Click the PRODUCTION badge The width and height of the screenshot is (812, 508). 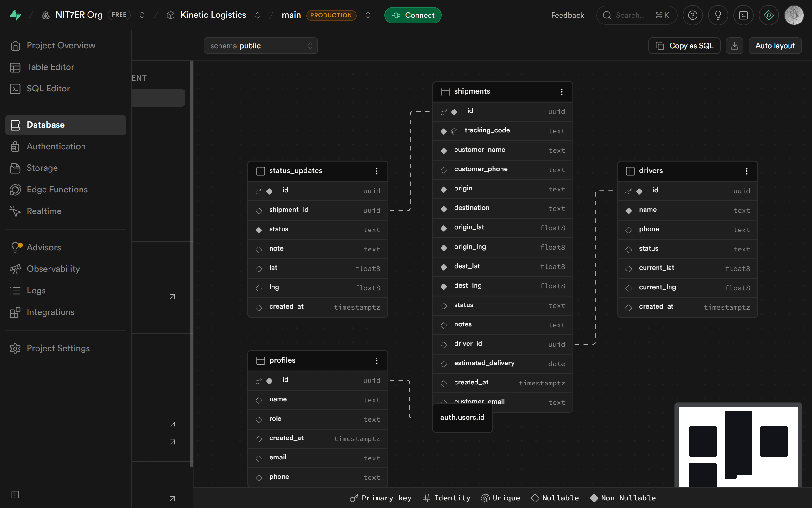tap(331, 15)
